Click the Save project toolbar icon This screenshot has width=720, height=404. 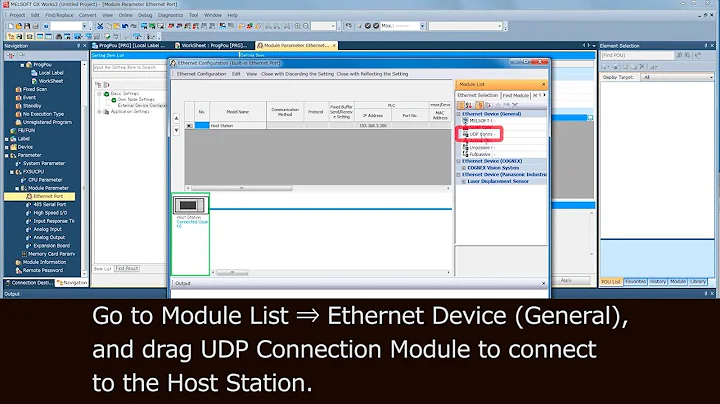pyautogui.click(x=27, y=26)
